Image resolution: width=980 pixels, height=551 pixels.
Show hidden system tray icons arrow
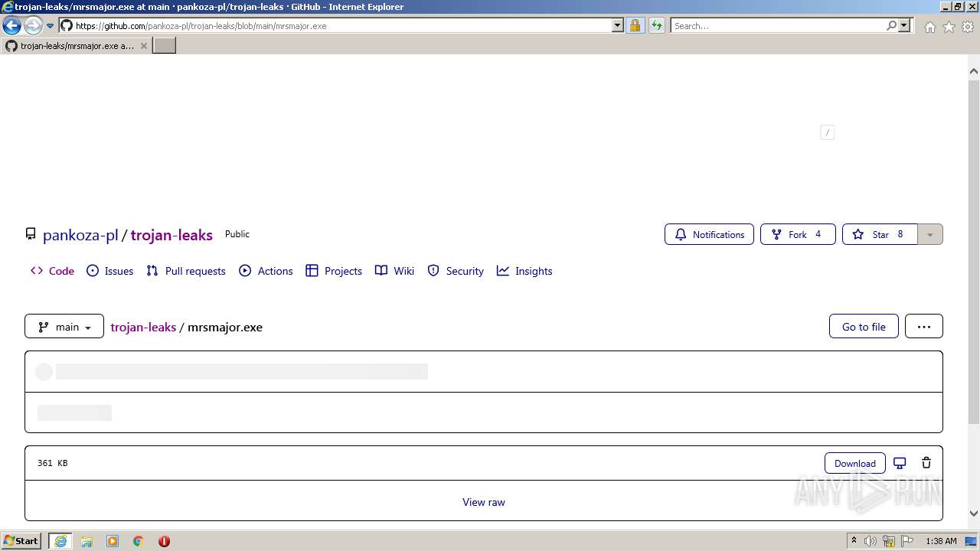click(854, 541)
